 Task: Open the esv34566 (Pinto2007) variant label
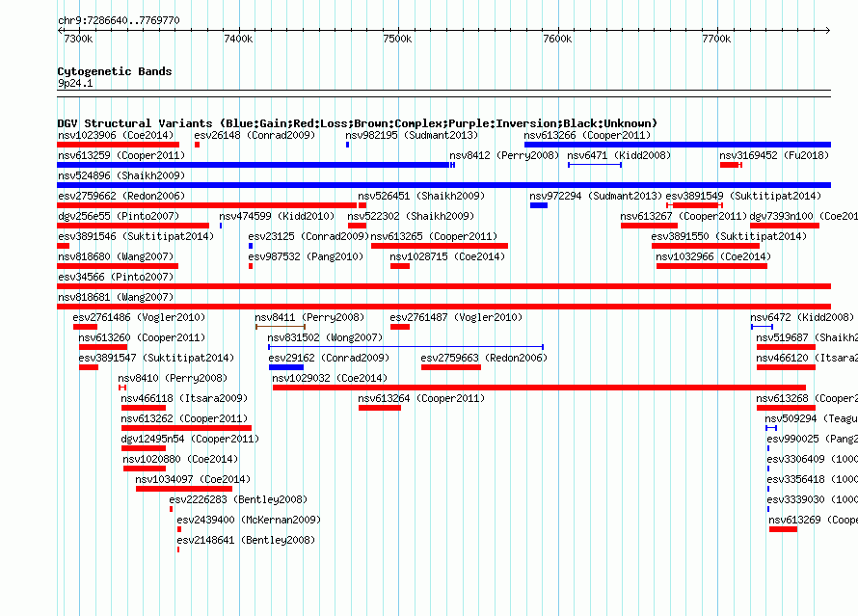click(116, 277)
